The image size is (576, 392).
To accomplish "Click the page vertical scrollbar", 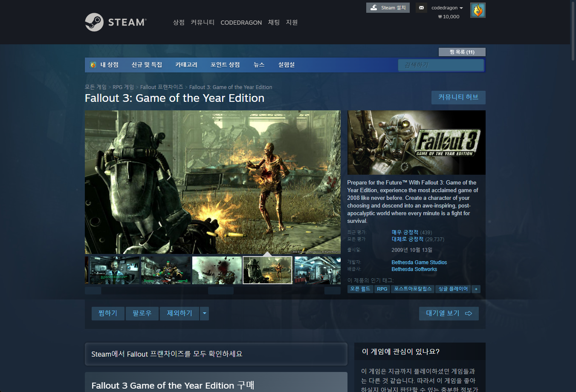I will [573, 32].
